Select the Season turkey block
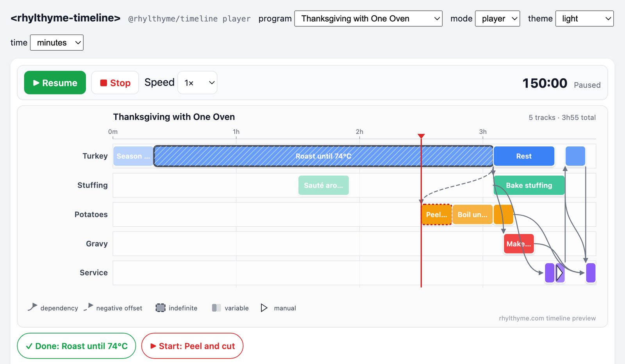 pos(133,156)
